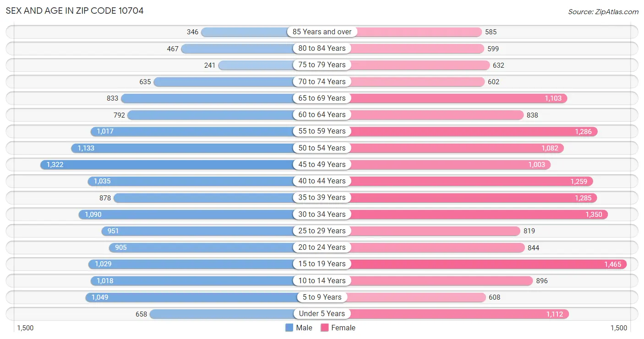Viewport: 644px width, 339px height.
Task: Click the blue Male legend swatch
Action: [x=289, y=328]
